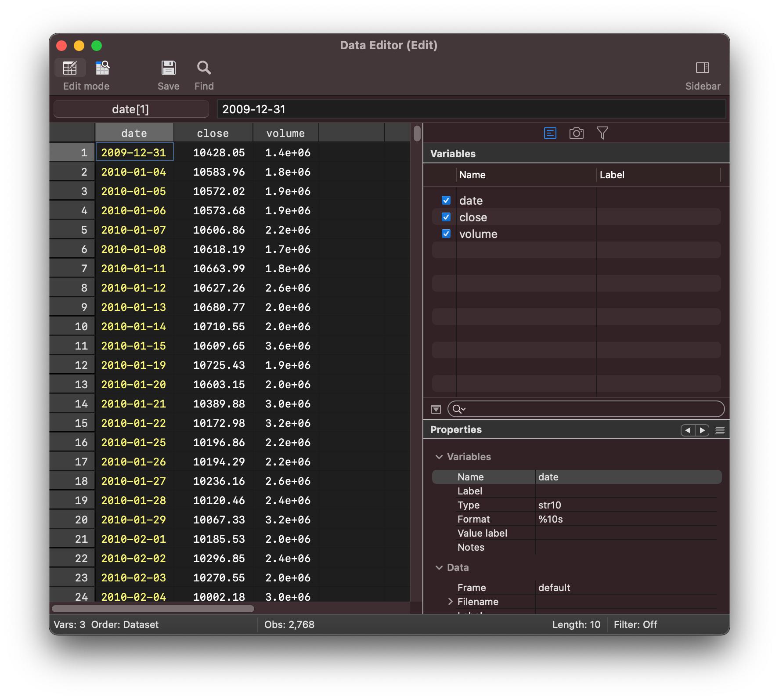This screenshot has height=700, width=779.
Task: Click the Save icon
Action: (x=169, y=68)
